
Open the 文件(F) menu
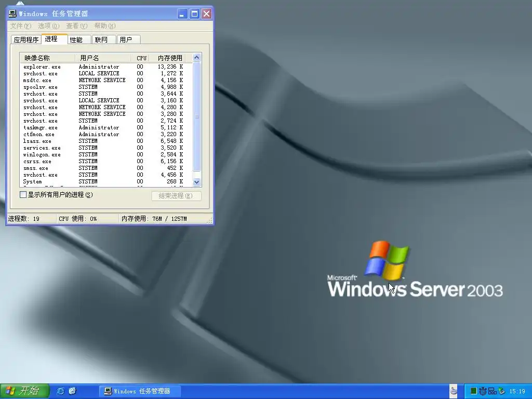point(21,26)
